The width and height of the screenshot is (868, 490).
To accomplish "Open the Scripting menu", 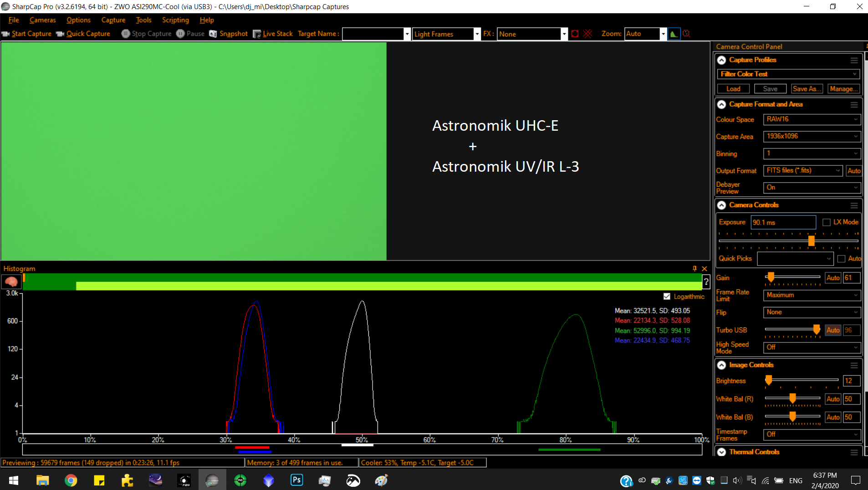I will [175, 20].
